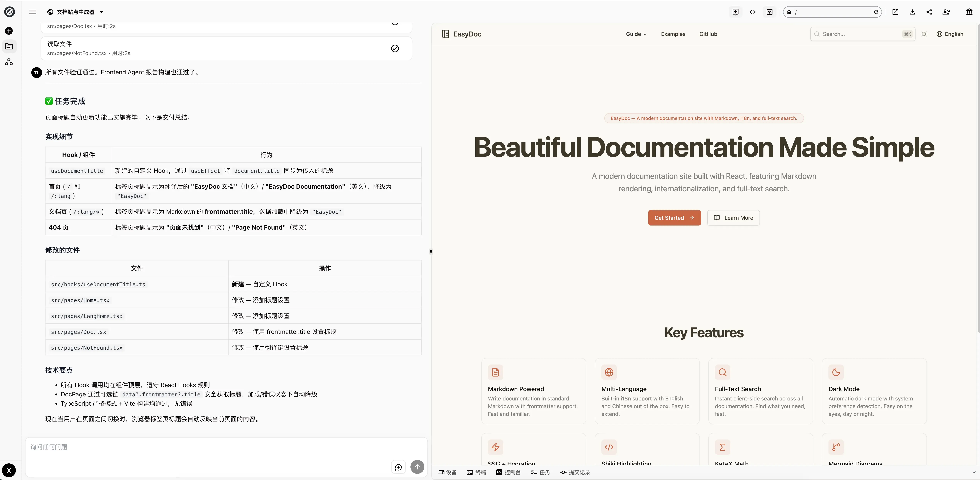Click the AI sparkle chat icon in the top toolbar
This screenshot has height=480, width=980.
(736, 12)
